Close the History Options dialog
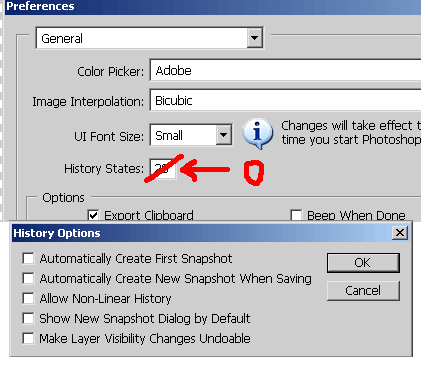The width and height of the screenshot is (434, 374). click(x=400, y=232)
